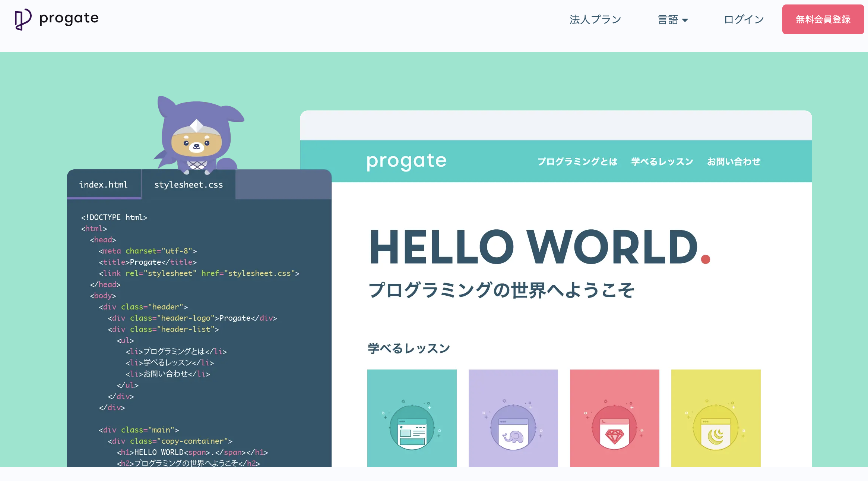Click the Progate logo icon
Image resolution: width=868 pixels, height=481 pixels.
(23, 19)
